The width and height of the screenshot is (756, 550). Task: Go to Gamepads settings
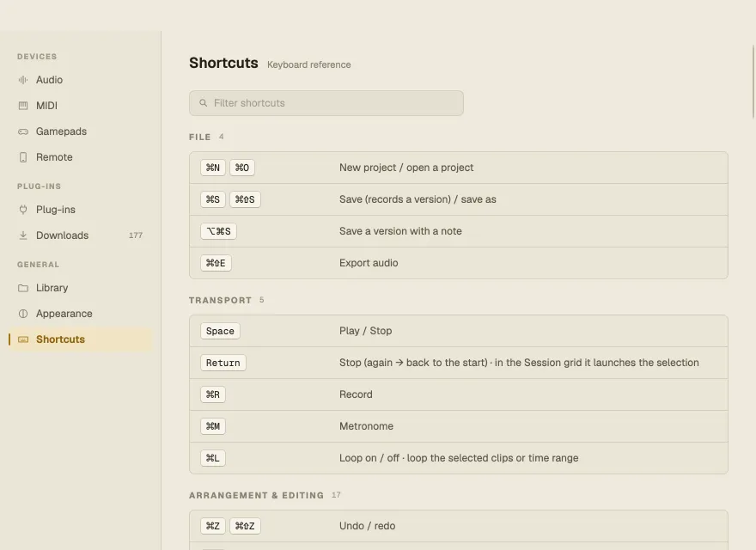pos(81,131)
